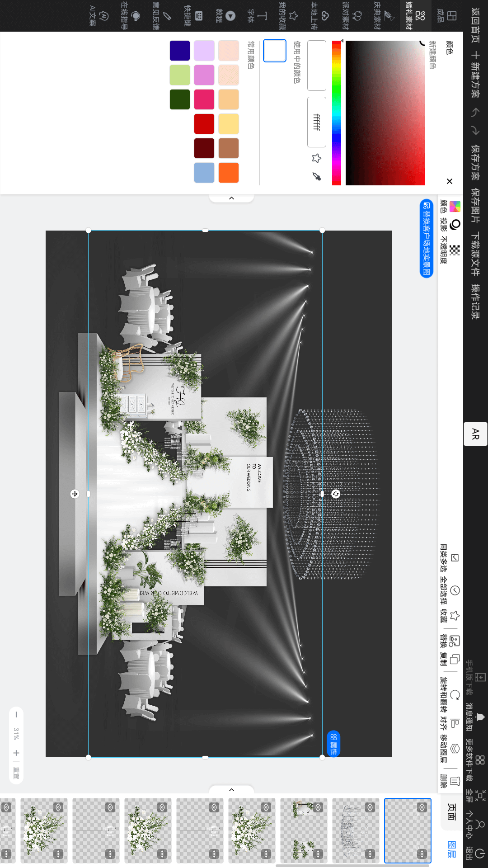
Task: Toggle the 同类多选 multi-select option
Action: 454,558
